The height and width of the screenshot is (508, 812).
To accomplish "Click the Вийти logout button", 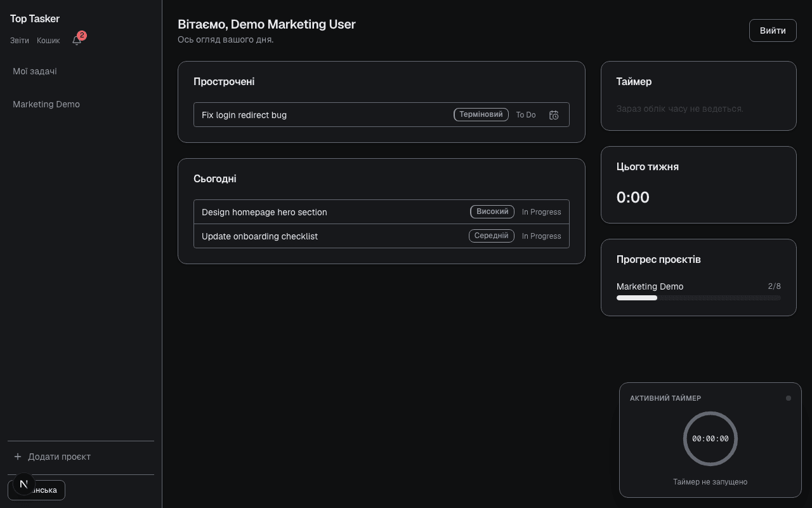I will (x=773, y=30).
